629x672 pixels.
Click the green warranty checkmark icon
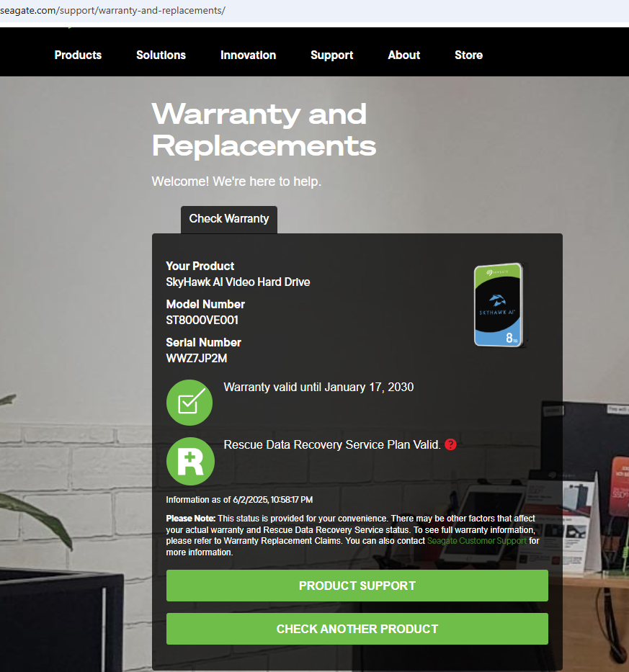click(x=189, y=403)
